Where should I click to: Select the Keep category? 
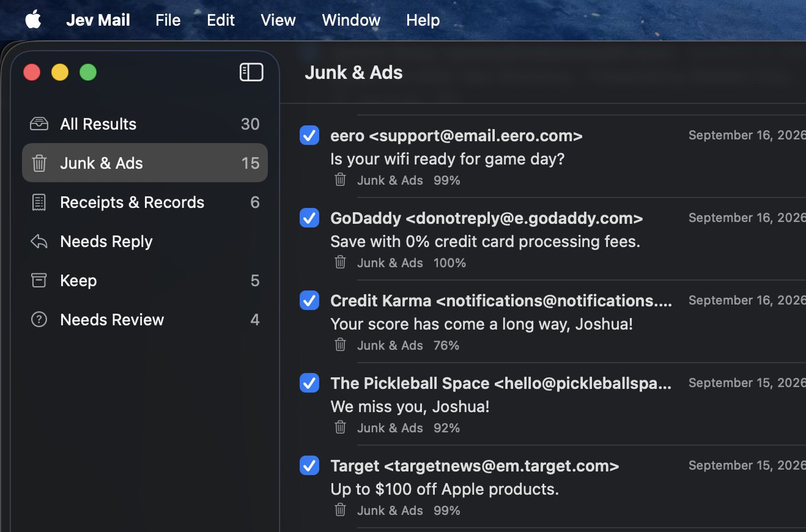click(x=145, y=281)
